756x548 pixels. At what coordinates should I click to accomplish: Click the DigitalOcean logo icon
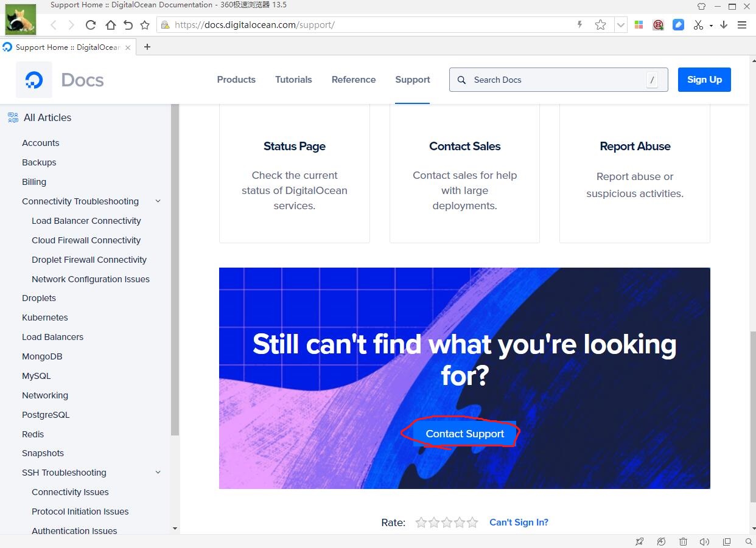(x=34, y=80)
